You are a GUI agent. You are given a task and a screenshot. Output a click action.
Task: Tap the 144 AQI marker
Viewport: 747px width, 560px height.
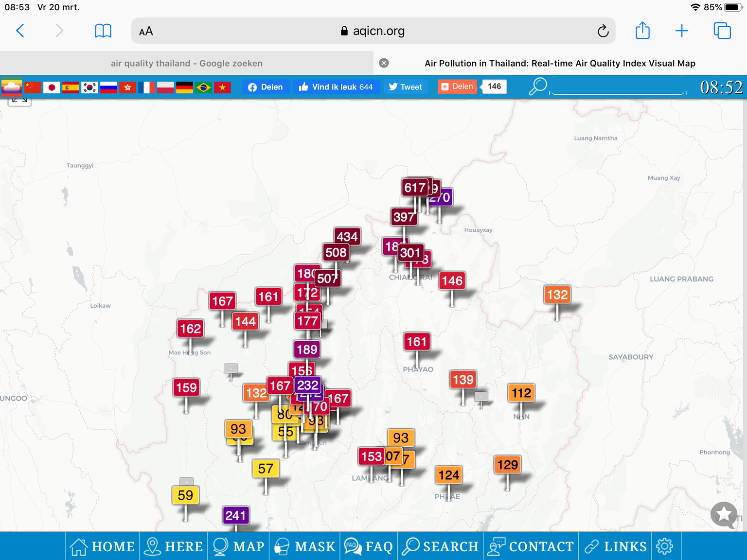[x=245, y=321]
